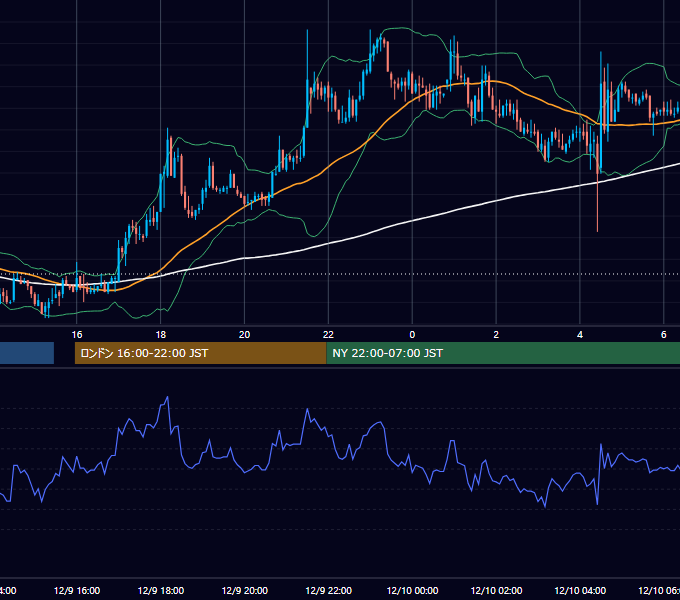Viewport: 680px width, 600px height.
Task: Click the 4 hour axis label
Action: (580, 335)
